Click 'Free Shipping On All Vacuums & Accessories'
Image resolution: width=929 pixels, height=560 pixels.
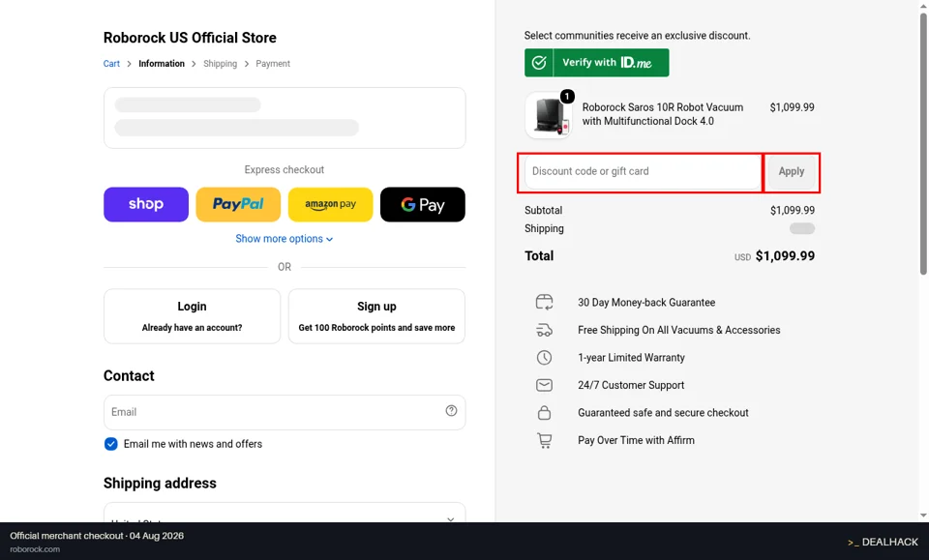[679, 330]
